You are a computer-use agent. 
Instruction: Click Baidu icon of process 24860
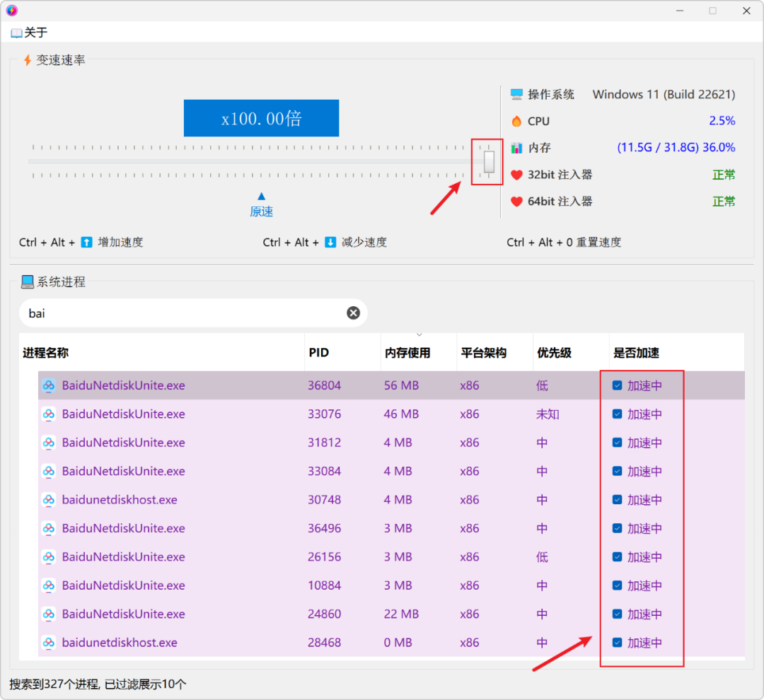[49, 614]
